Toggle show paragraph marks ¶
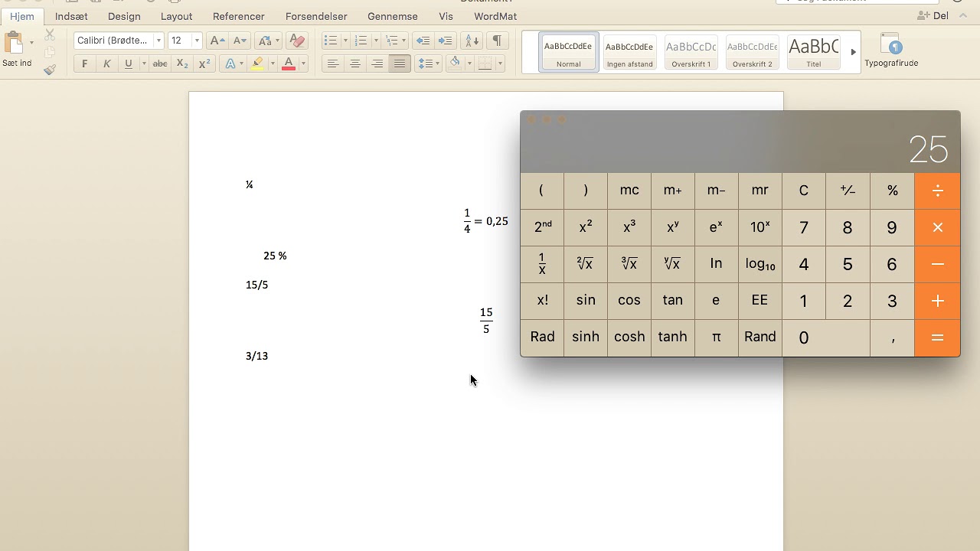Image resolution: width=980 pixels, height=551 pixels. 497,41
